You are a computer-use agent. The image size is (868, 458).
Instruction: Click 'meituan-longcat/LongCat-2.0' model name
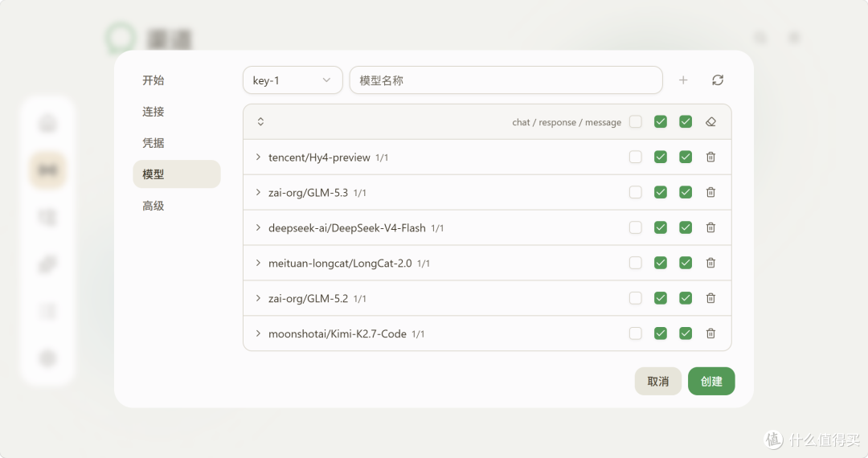(340, 264)
